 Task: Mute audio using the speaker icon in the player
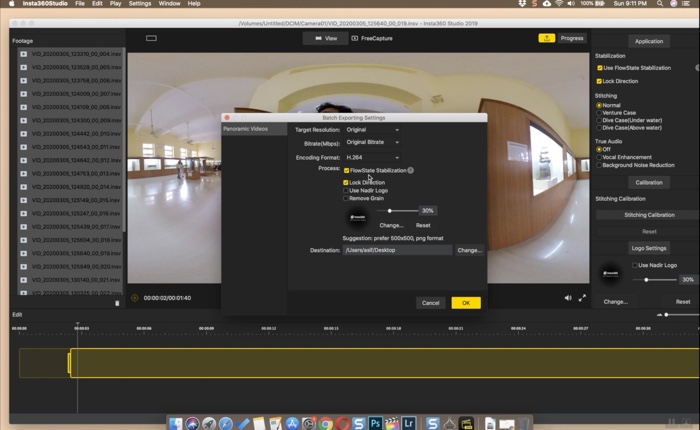[568, 298]
